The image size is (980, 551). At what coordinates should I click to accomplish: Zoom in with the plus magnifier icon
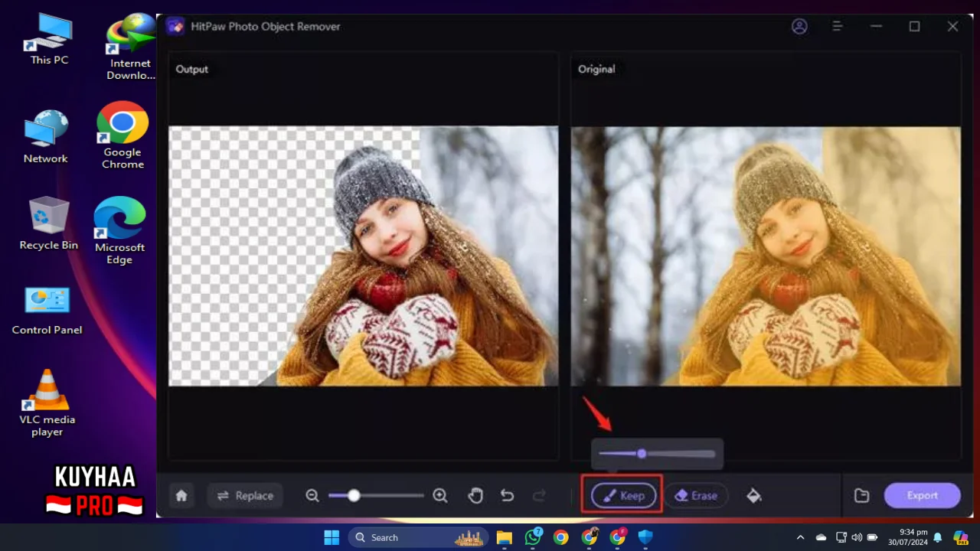[440, 495]
